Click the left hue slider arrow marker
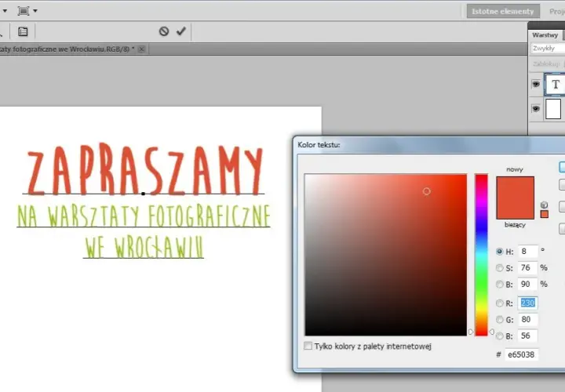Screen dimensions: 565x392 click(471, 332)
